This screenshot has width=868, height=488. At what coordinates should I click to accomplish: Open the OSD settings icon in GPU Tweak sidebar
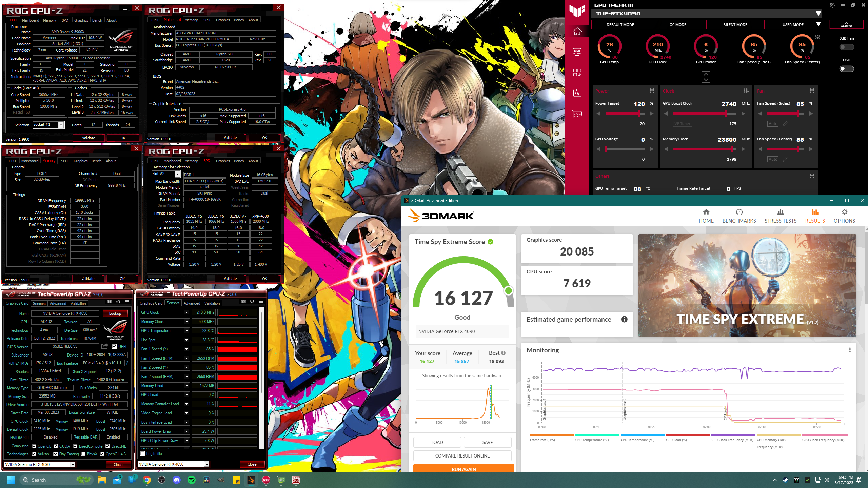pyautogui.click(x=577, y=52)
